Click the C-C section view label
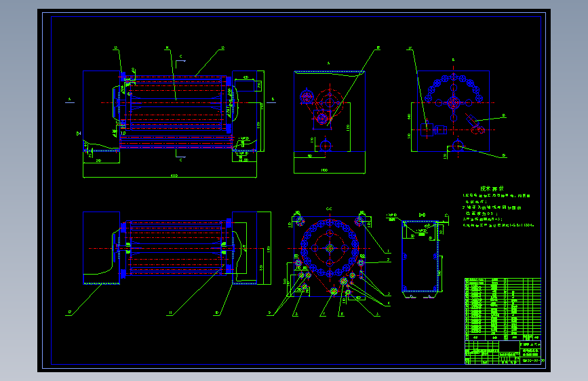This screenshot has height=381, width=588. coord(329,209)
